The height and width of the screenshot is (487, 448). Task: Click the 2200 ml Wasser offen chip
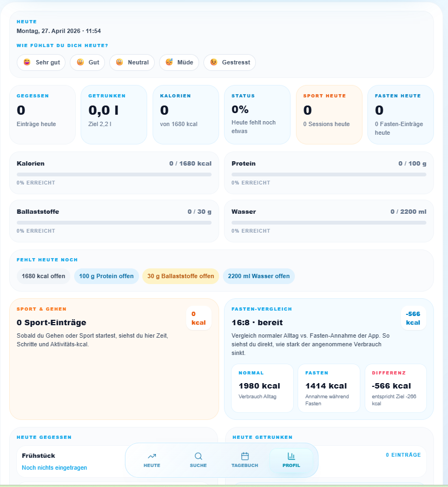pyautogui.click(x=259, y=276)
